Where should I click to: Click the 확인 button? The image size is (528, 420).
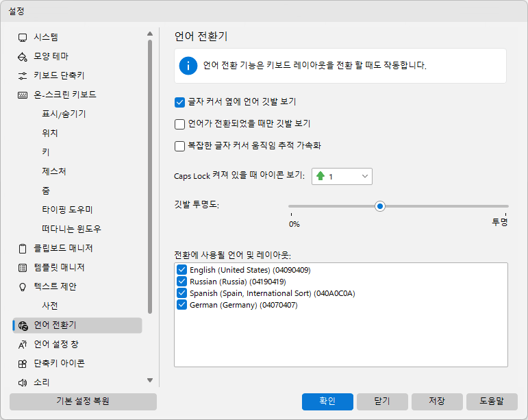click(x=327, y=402)
